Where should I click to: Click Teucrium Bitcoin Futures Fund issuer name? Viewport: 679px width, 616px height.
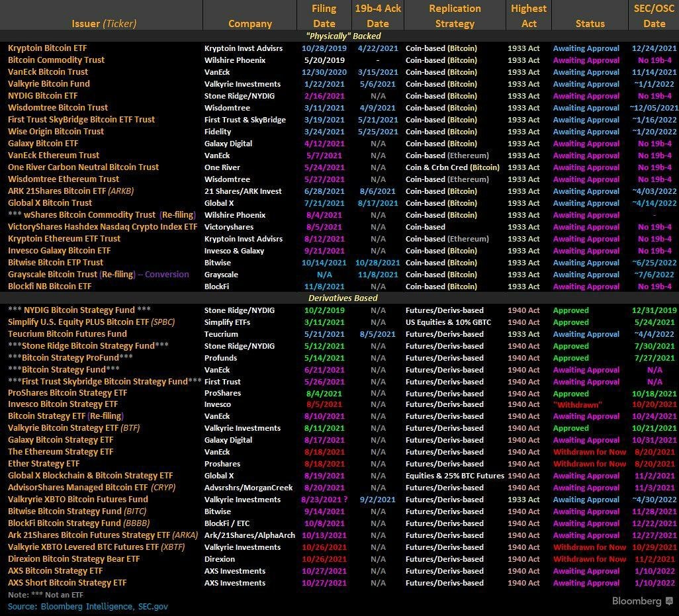(67, 333)
